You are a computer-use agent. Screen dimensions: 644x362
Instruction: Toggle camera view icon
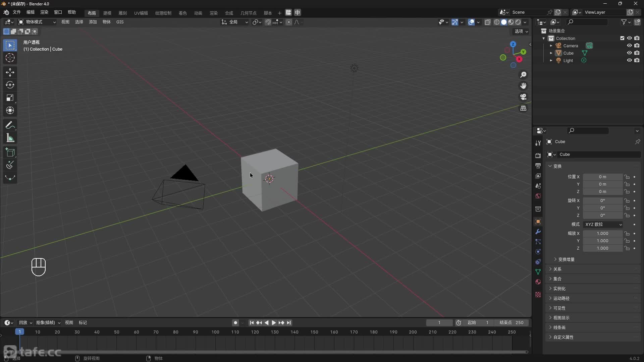tap(523, 97)
